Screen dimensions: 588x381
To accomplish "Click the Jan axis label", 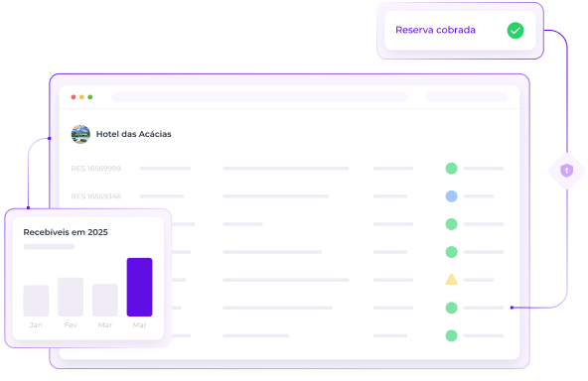I will (x=36, y=324).
